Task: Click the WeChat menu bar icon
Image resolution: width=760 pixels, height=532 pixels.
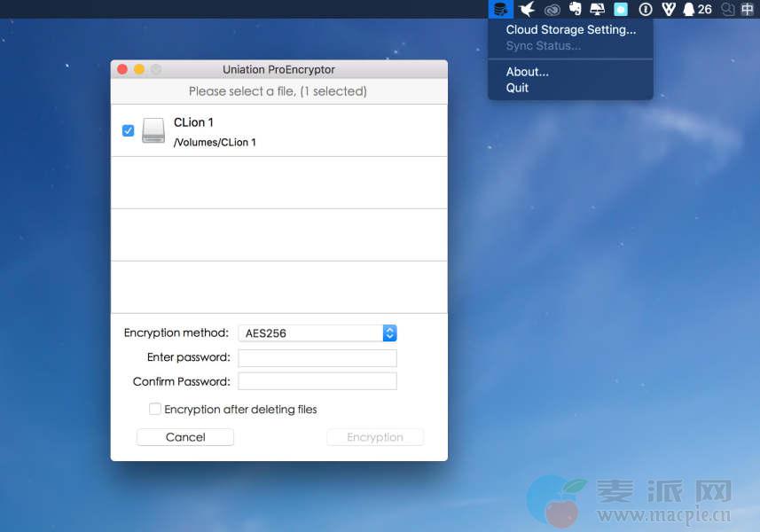Action: pyautogui.click(x=728, y=9)
